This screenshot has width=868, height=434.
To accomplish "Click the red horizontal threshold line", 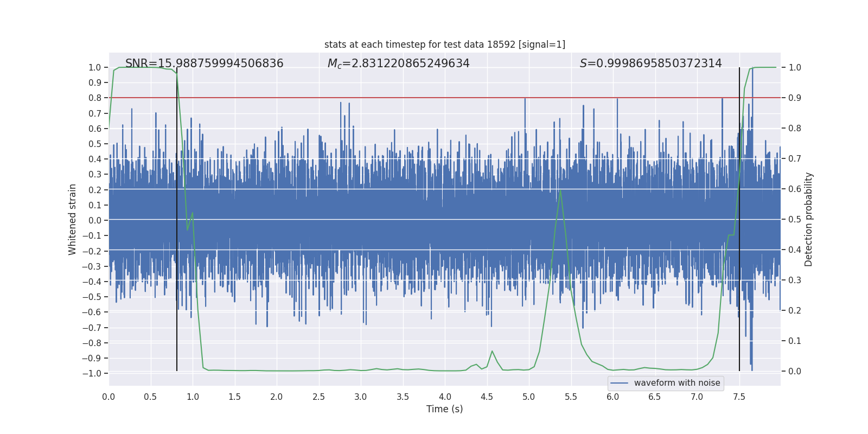I will (380, 98).
